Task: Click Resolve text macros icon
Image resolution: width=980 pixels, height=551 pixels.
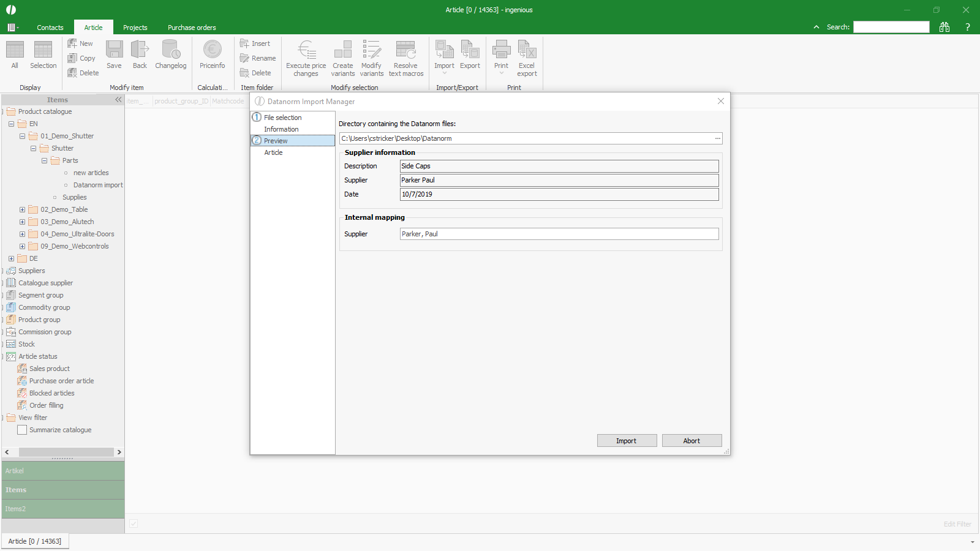Action: point(405,50)
